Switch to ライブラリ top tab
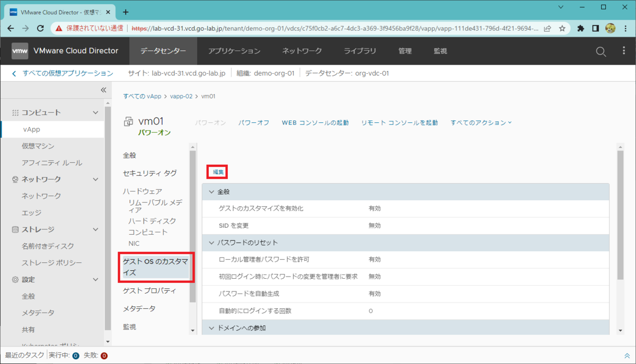636x364 pixels. pyautogui.click(x=360, y=51)
